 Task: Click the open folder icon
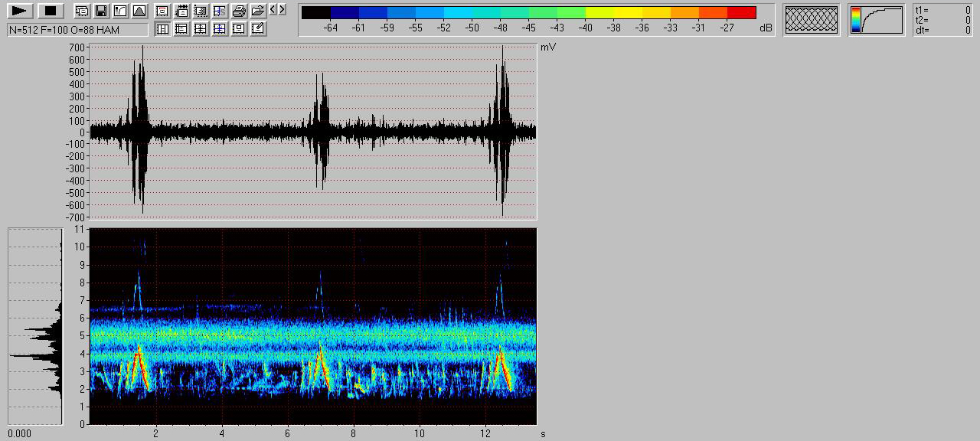click(258, 11)
